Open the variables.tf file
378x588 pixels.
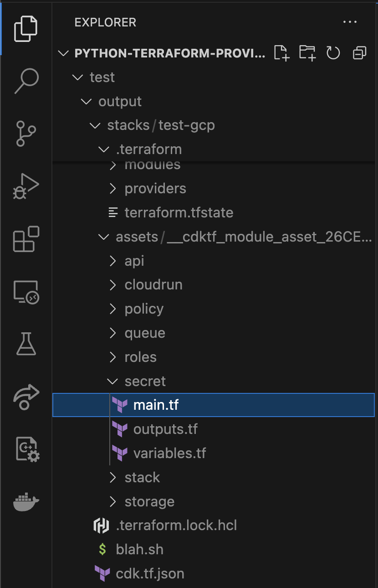pos(169,453)
